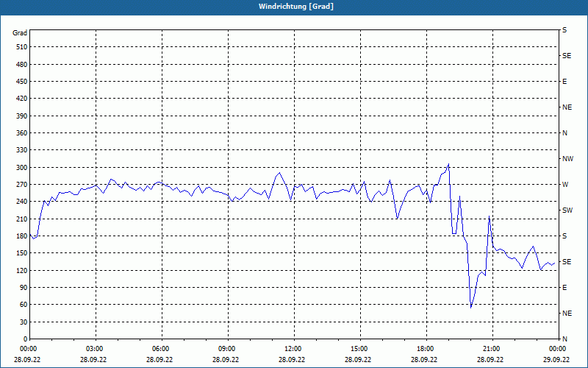588x368 pixels.
Task: Click the 360 y-axis value
Action: 21,133
